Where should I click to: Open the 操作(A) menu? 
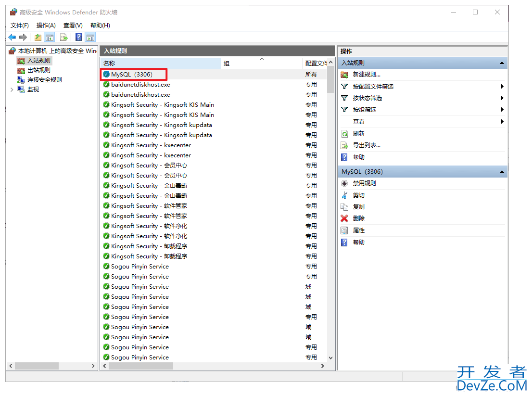pyautogui.click(x=46, y=26)
